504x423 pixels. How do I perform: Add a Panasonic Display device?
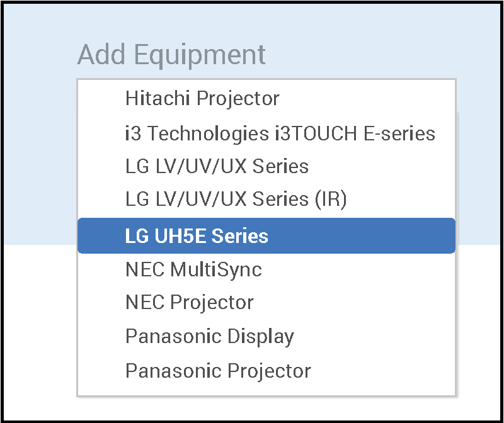coord(209,336)
